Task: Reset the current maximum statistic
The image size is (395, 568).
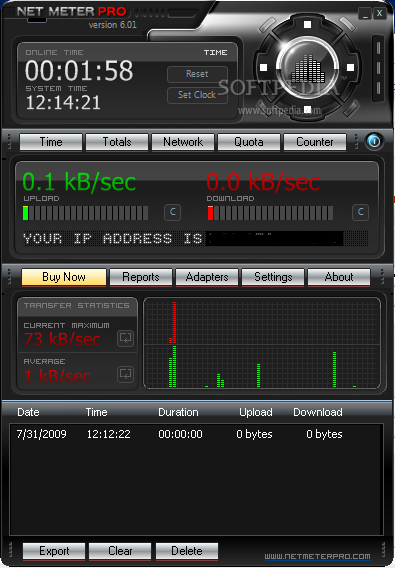Action: (x=125, y=338)
